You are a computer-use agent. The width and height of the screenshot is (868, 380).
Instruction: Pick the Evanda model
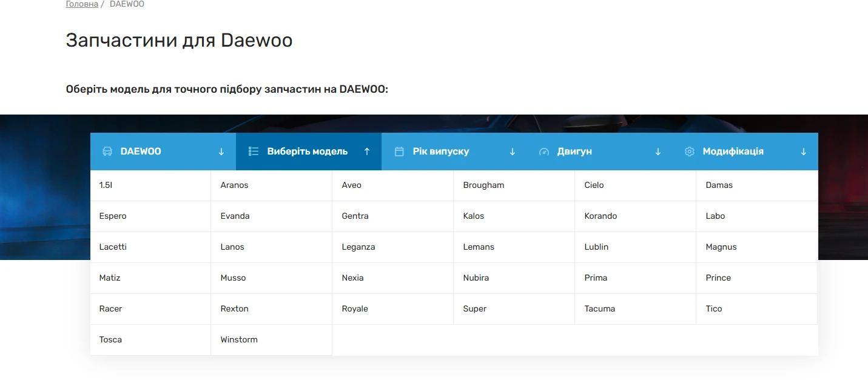point(272,216)
